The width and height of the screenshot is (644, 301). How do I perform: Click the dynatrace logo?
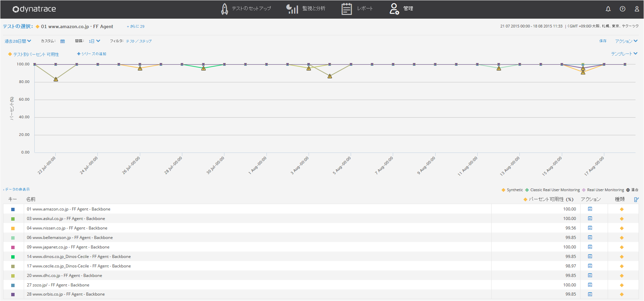pyautogui.click(x=34, y=9)
